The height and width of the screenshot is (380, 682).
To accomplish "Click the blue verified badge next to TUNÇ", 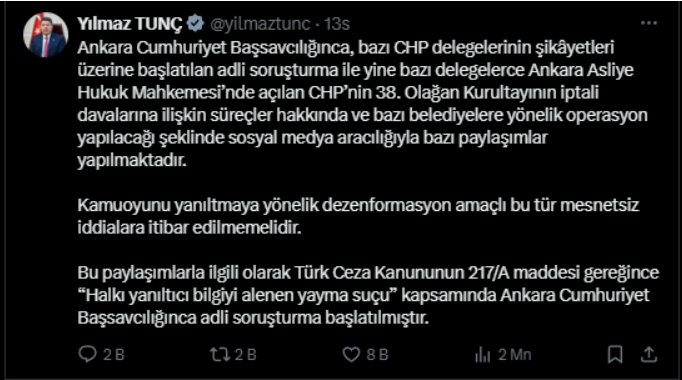I will tap(195, 23).
